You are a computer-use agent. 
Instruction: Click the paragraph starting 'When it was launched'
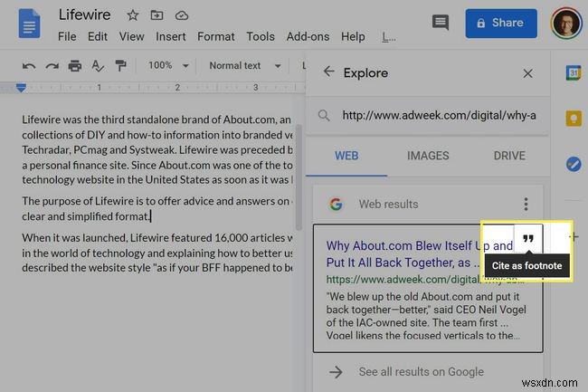(157, 253)
